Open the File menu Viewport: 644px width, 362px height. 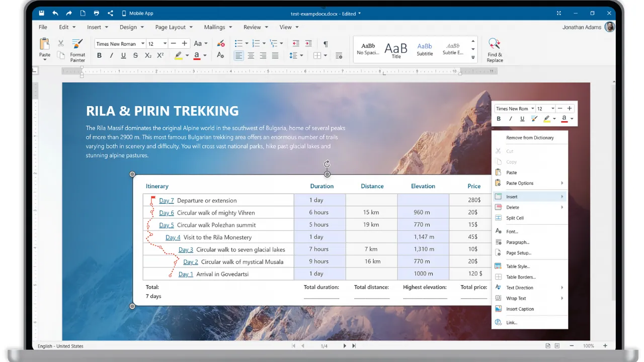[43, 27]
